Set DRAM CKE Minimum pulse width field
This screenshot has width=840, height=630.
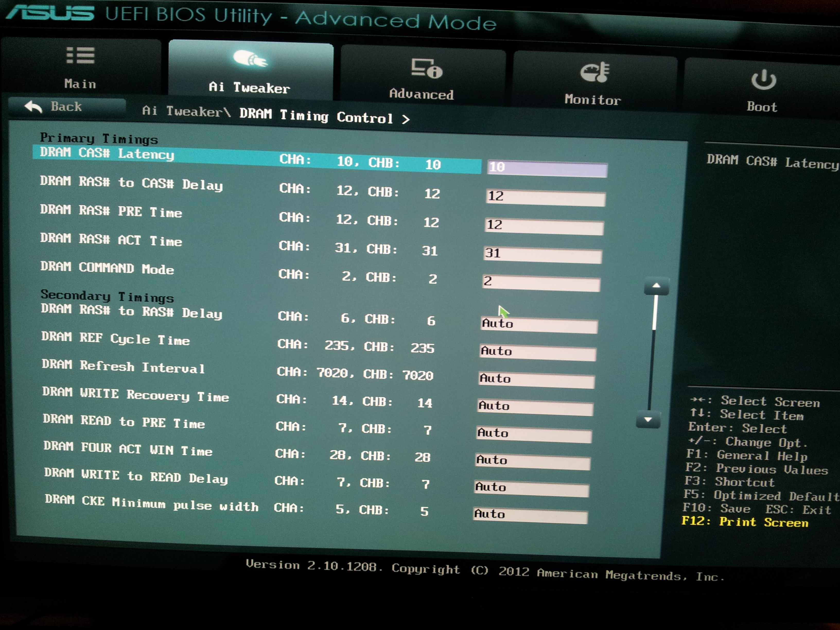[530, 516]
